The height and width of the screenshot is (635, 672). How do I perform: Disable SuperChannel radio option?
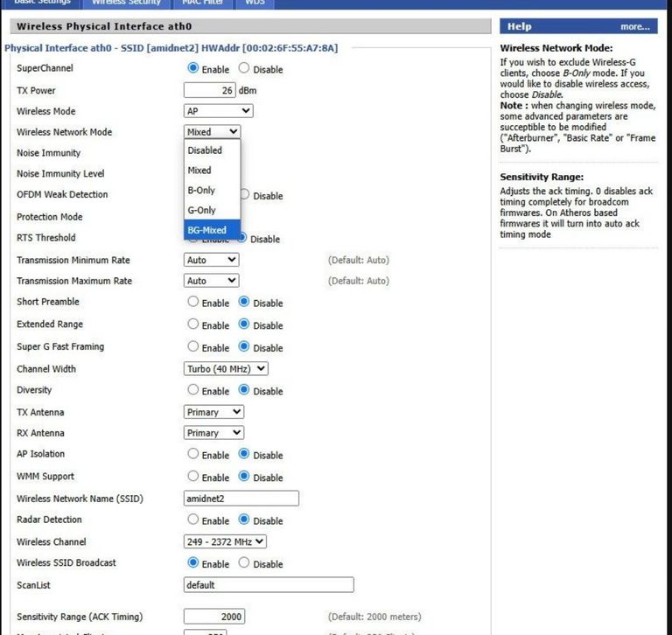244,68
